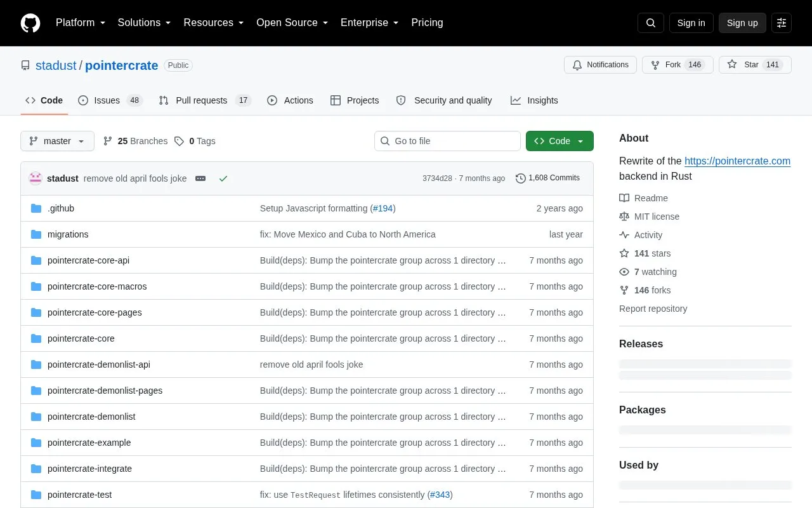Open the pointercrate-demonlist-api folder
812x508 pixels.
[99, 364]
